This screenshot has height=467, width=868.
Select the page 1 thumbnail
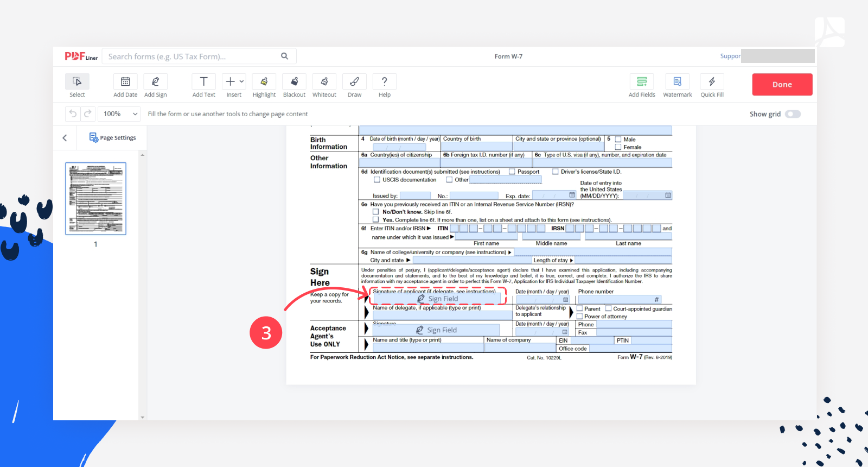pyautogui.click(x=95, y=199)
